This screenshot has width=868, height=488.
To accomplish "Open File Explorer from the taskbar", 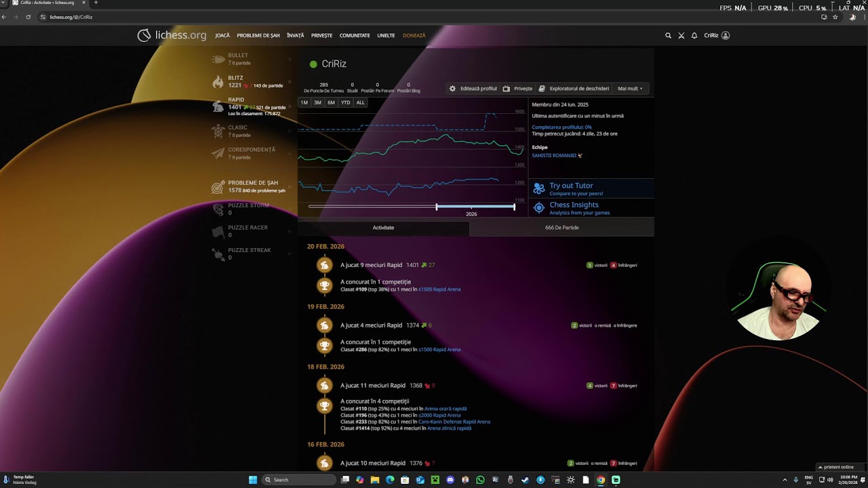I will 374,480.
